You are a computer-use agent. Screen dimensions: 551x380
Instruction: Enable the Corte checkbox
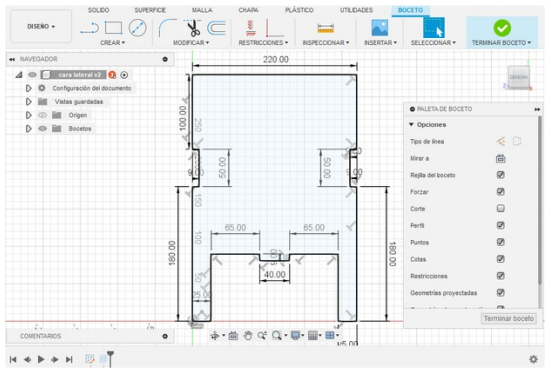tap(500, 208)
